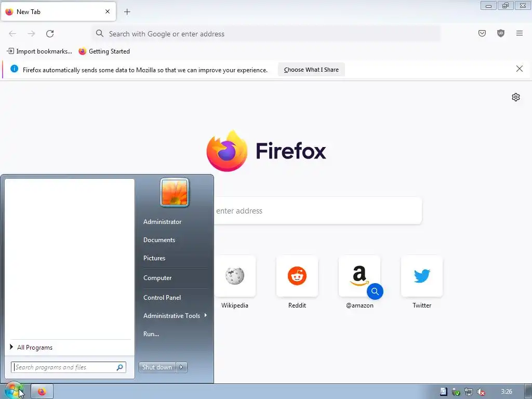Open Control Panel from the Start menu

[x=162, y=298]
